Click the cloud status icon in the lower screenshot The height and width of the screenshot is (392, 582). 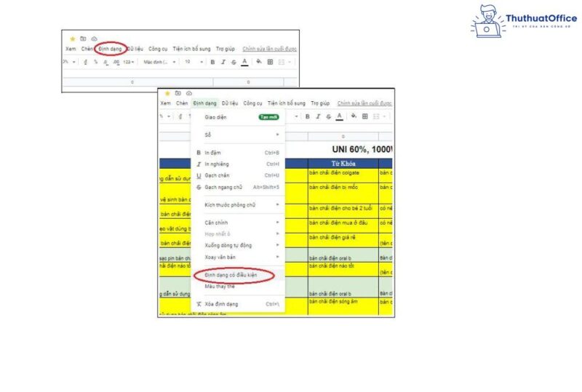pos(189,93)
